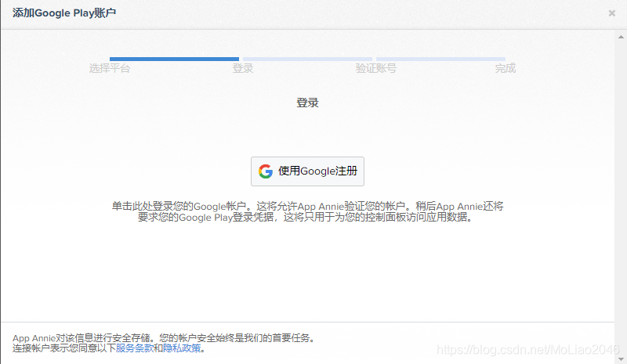Select the 完成 step label
627x364 pixels.
506,68
